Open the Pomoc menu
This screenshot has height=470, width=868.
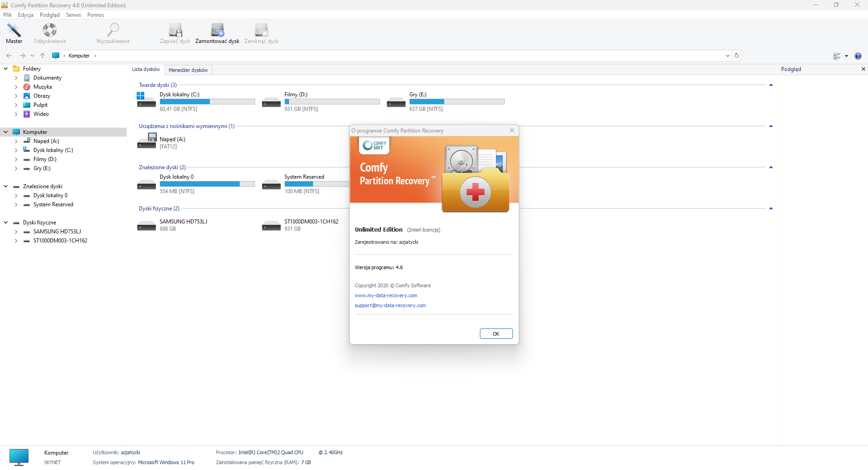point(96,15)
